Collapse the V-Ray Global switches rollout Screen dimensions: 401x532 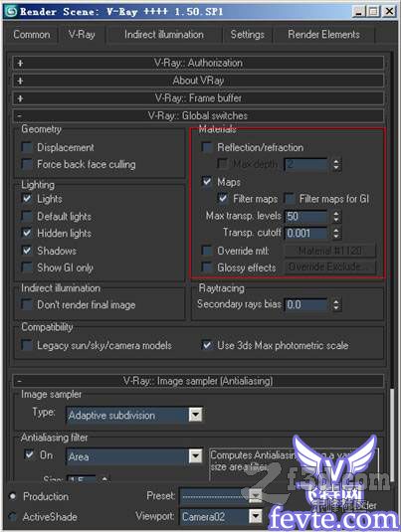point(198,115)
